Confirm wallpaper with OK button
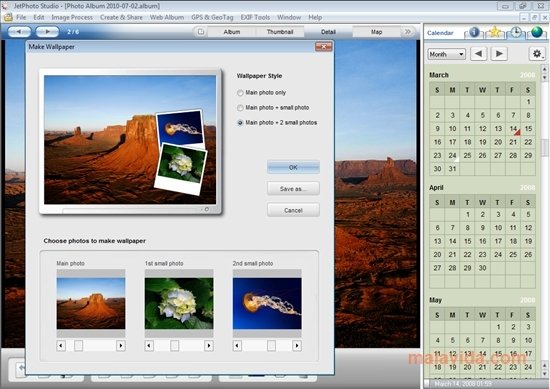The height and width of the screenshot is (389, 550). tap(293, 167)
